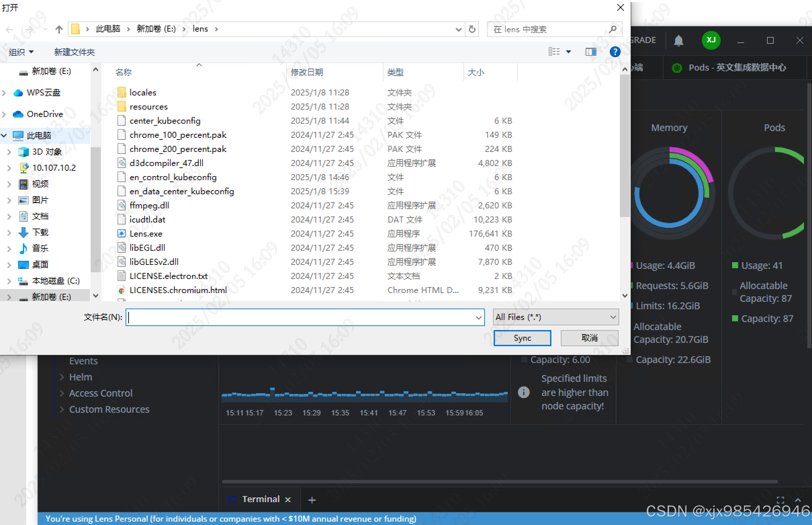Screen dimensions: 812x525
Task: Expand the OneDrive tree node
Action: [4, 114]
